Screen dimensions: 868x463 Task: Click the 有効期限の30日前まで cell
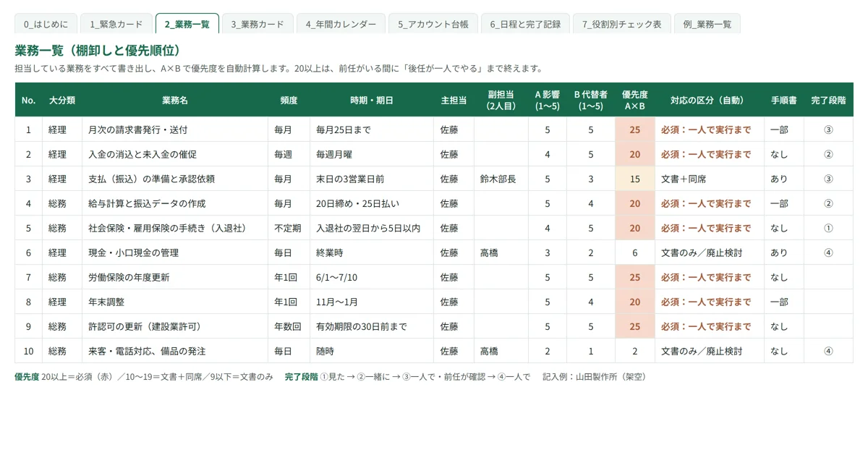point(372,326)
